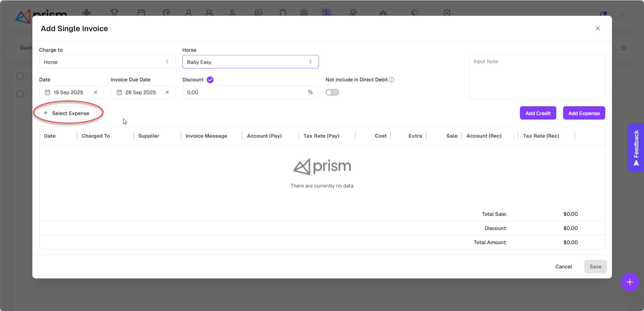This screenshot has height=311, width=644.
Task: Click the trophy icon in top navigation
Action: tap(114, 13)
